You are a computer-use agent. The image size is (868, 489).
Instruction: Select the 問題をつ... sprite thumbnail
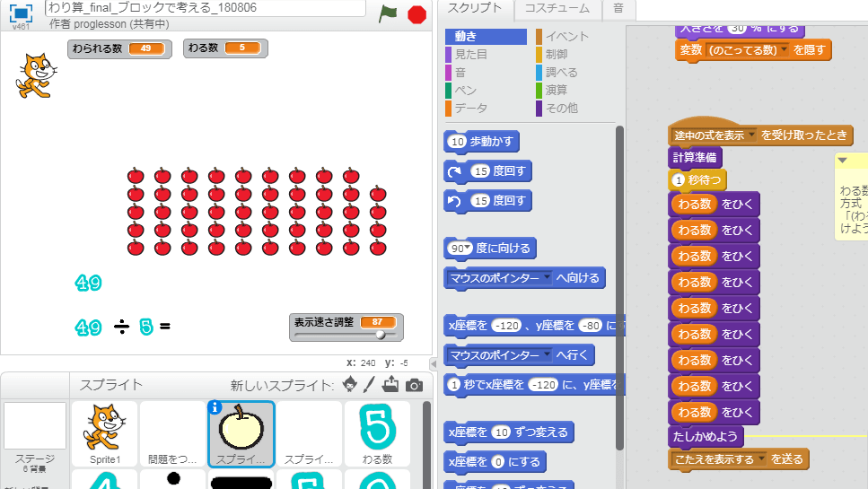[x=172, y=434]
